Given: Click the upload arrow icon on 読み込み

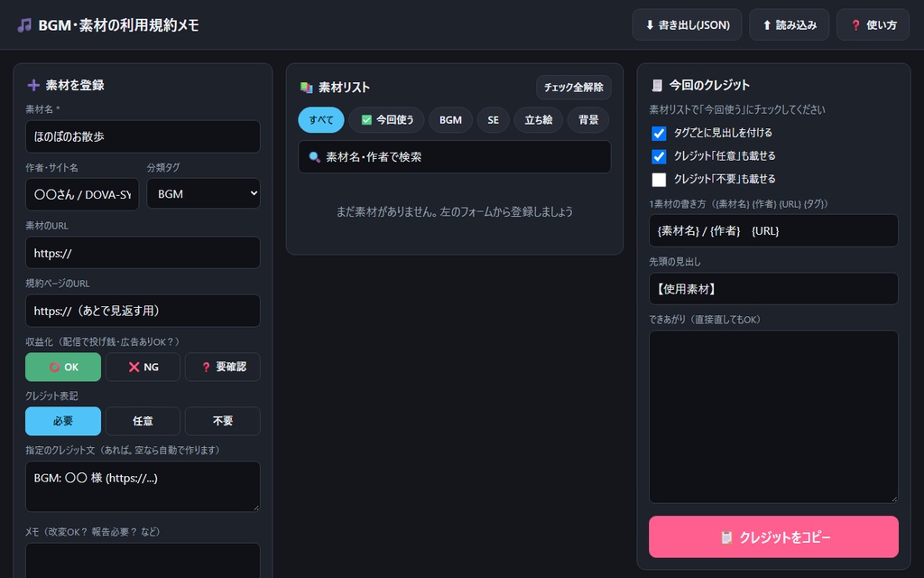Looking at the screenshot, I should (x=767, y=24).
